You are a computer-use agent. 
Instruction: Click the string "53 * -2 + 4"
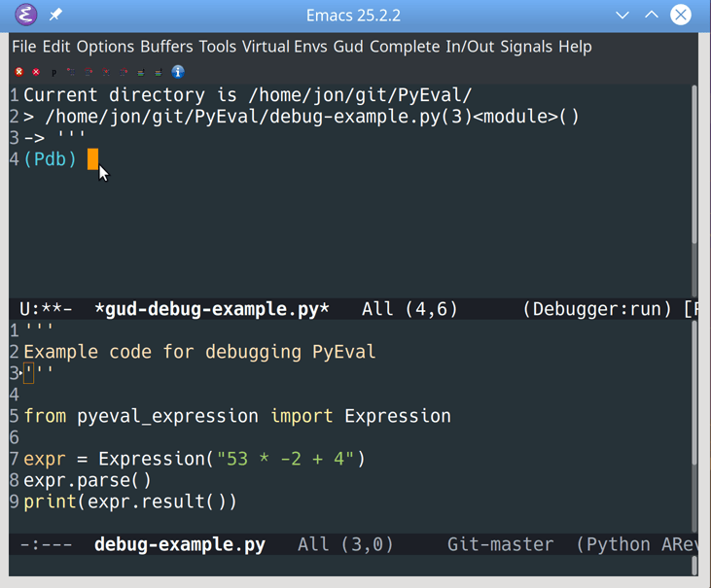(x=285, y=459)
